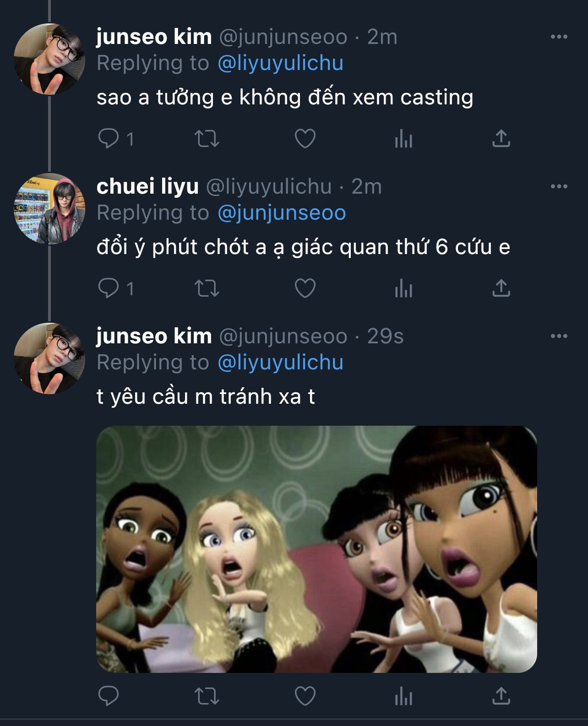This screenshot has height=726, width=588.
Task: Share the tweet with the Bratz image
Action: pyautogui.click(x=501, y=696)
